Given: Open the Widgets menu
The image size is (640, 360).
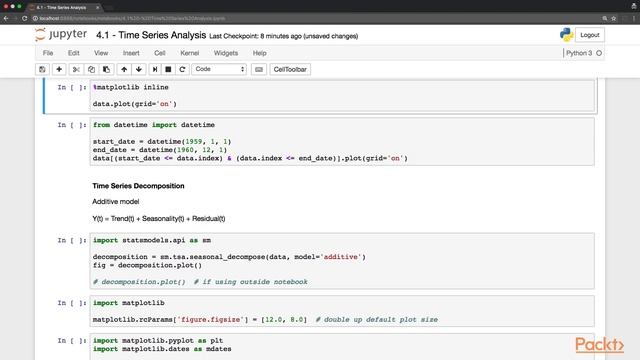Looking at the screenshot, I should coord(226,53).
